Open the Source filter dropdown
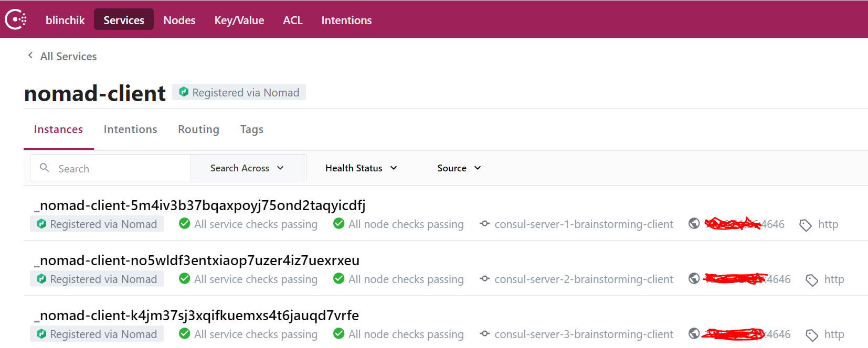 (x=459, y=168)
